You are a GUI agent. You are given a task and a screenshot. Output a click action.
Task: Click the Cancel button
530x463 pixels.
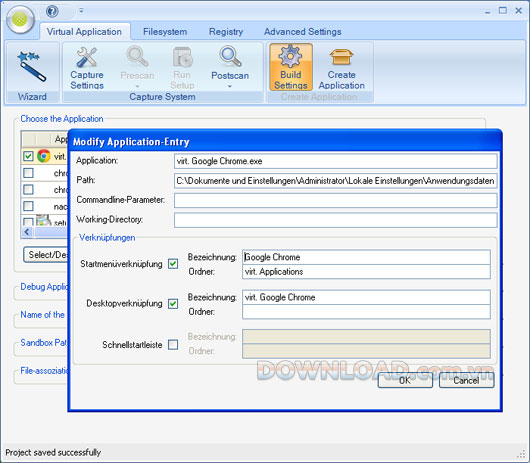pyautogui.click(x=466, y=380)
